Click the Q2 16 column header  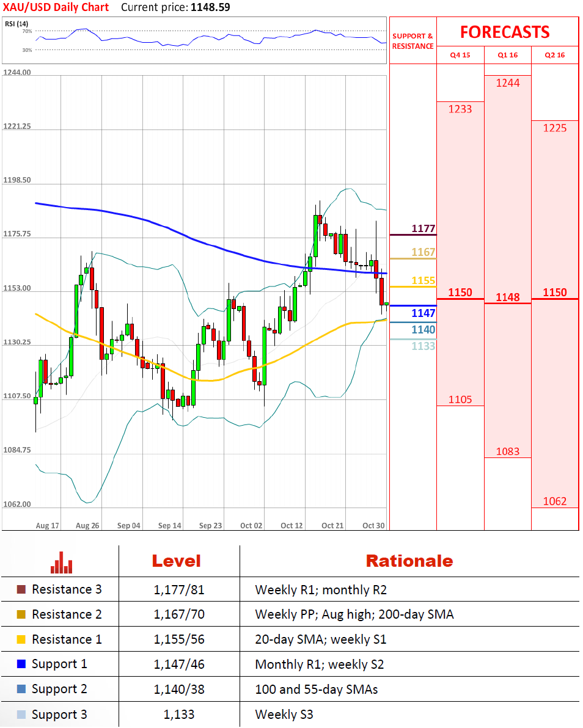point(555,55)
